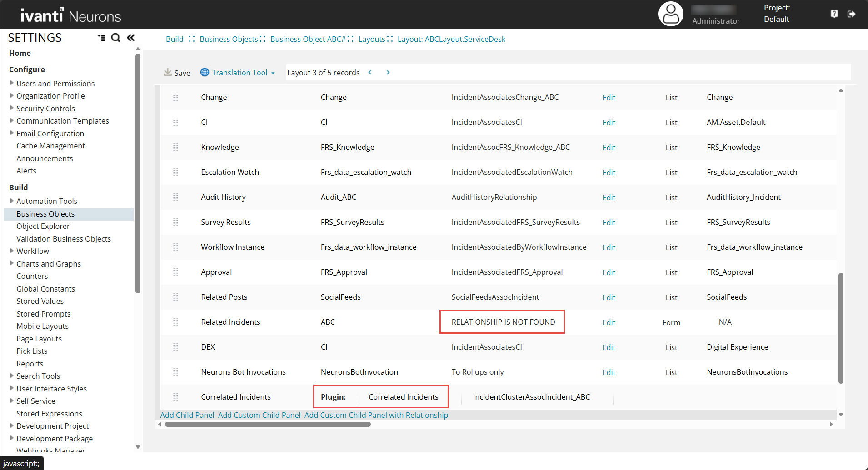Image resolution: width=868 pixels, height=470 pixels.
Task: Click the settings tree view icon
Action: (101, 38)
